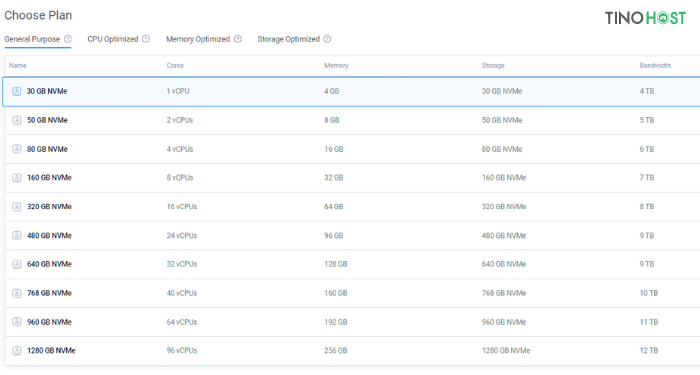Click the 64 vCPUs cores cell
The width and height of the screenshot is (700, 375).
(x=182, y=322)
